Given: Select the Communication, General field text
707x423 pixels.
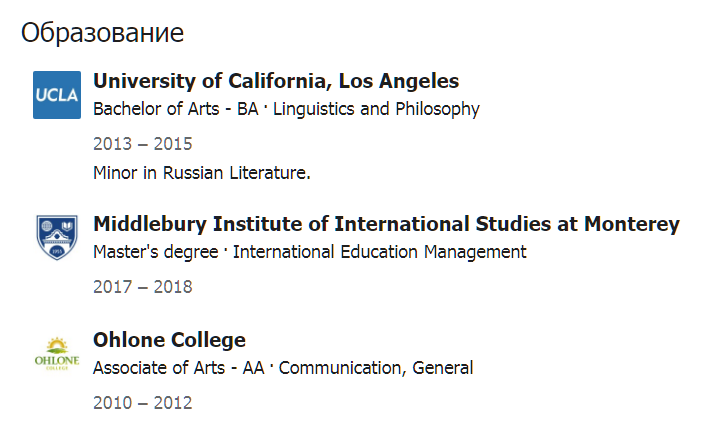Looking at the screenshot, I should (x=376, y=368).
